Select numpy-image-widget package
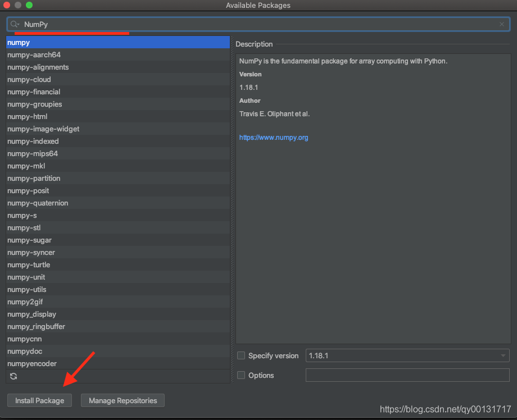Viewport: 517px width, 420px height. pos(117,129)
